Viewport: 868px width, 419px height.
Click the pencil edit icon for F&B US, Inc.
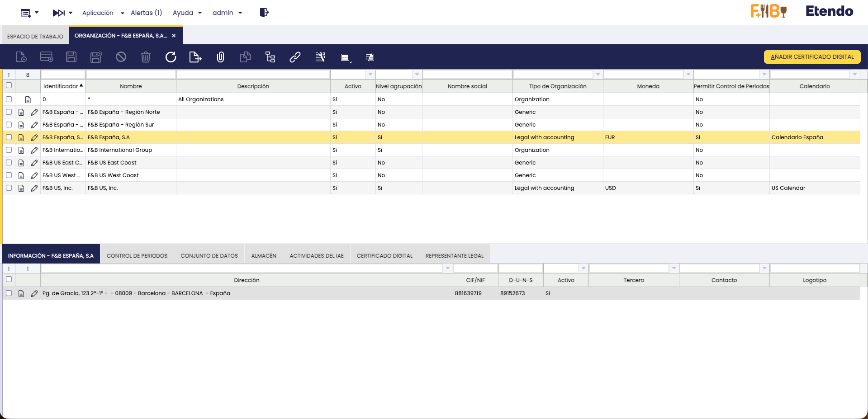34,188
